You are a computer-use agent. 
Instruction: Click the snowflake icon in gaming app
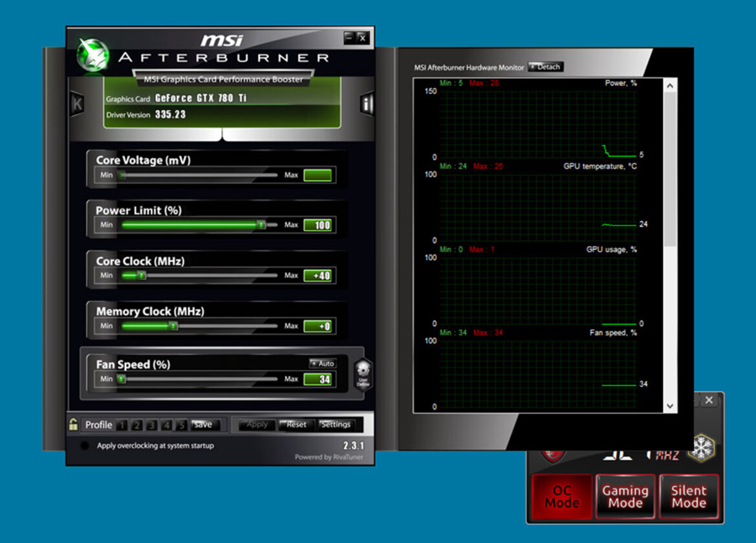(x=702, y=447)
